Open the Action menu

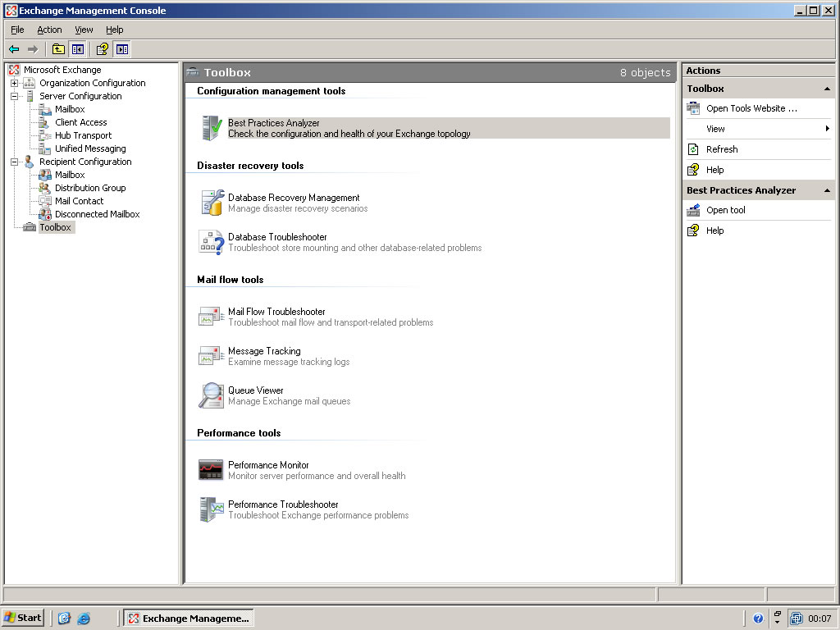(x=49, y=30)
